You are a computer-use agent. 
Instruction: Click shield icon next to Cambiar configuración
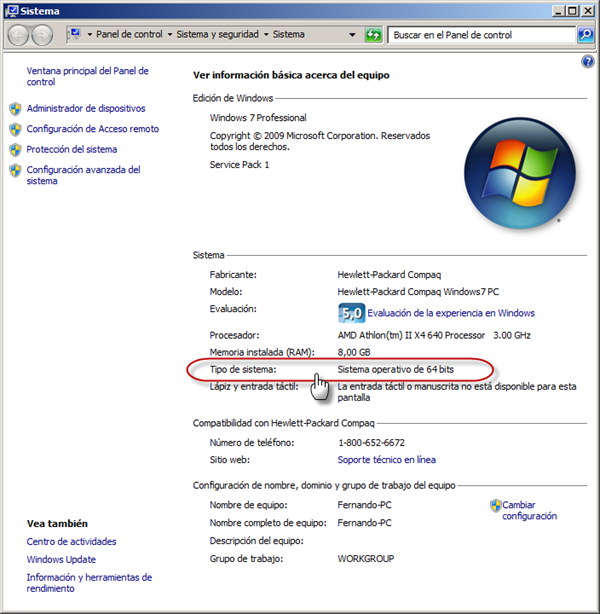pos(495,506)
